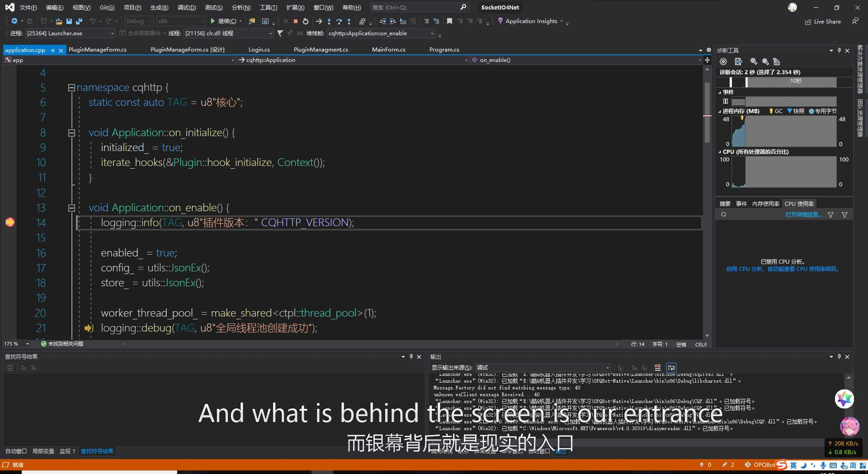Click in the search box (Ctrl+Q)
This screenshot has height=474, width=868.
pos(414,8)
